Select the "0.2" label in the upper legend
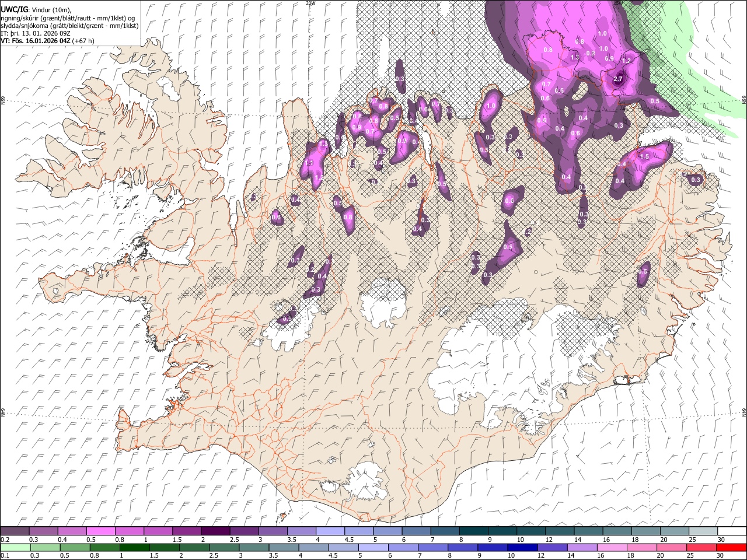The height and width of the screenshot is (560, 747). point(5,540)
